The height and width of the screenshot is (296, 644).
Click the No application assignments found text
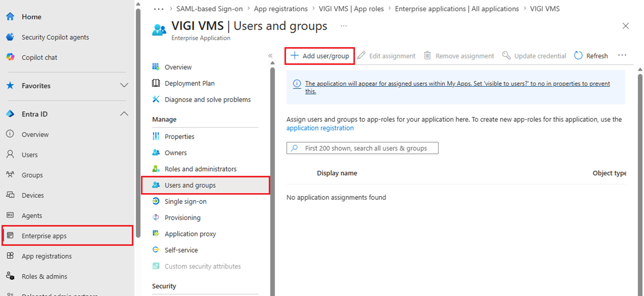point(336,197)
